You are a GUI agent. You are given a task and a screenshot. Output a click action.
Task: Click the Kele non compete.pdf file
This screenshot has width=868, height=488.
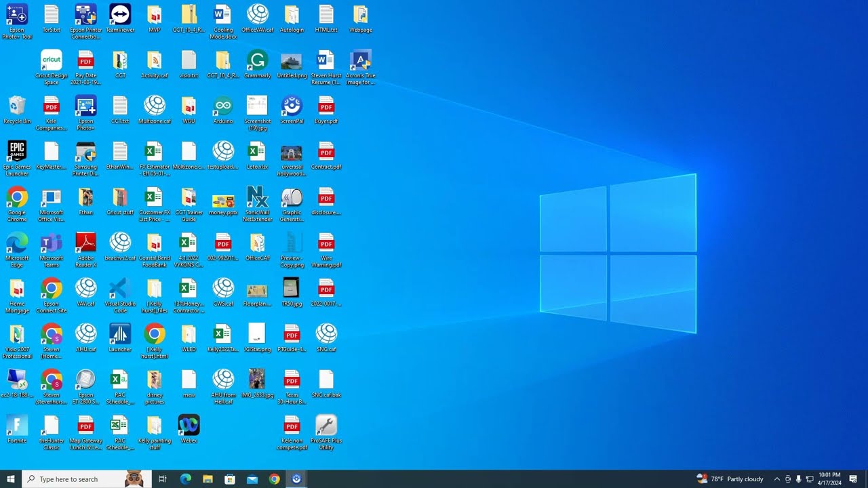point(292,432)
